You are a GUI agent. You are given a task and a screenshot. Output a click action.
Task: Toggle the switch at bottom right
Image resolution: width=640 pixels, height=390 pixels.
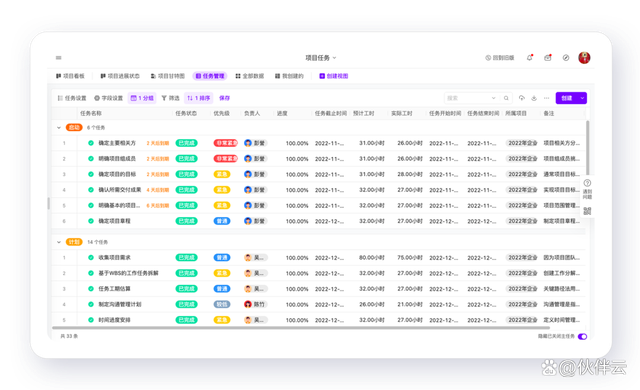pyautogui.click(x=582, y=337)
